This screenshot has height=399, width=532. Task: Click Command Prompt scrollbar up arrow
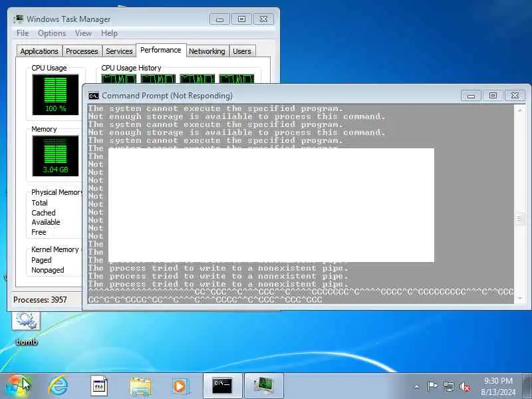519,110
